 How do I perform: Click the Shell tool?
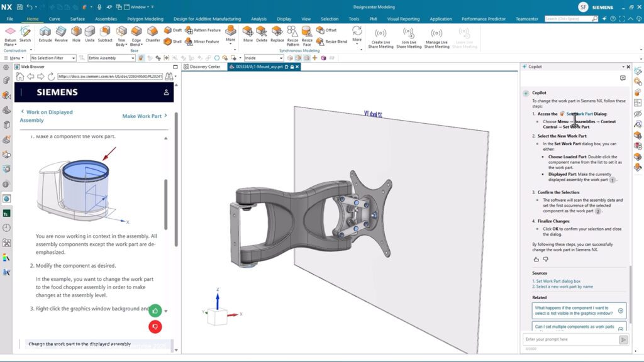coord(172,41)
